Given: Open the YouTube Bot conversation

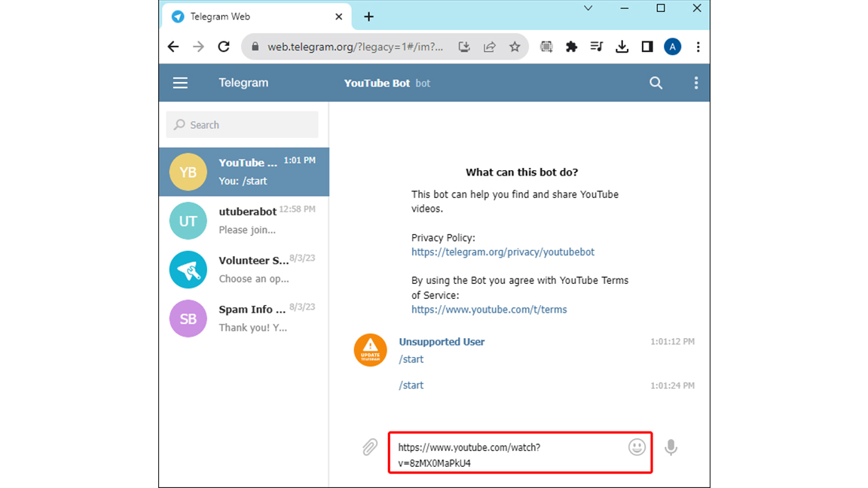Looking at the screenshot, I should 244,172.
